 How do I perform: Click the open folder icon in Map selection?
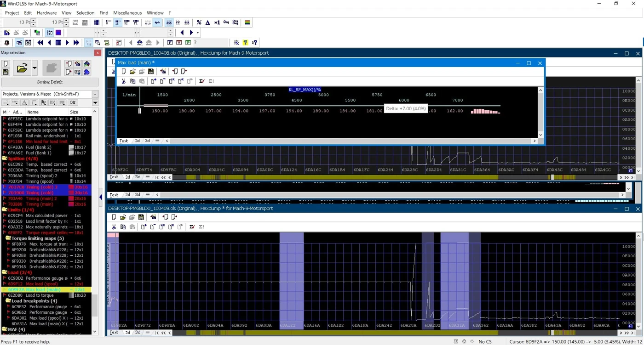pyautogui.click(x=22, y=68)
